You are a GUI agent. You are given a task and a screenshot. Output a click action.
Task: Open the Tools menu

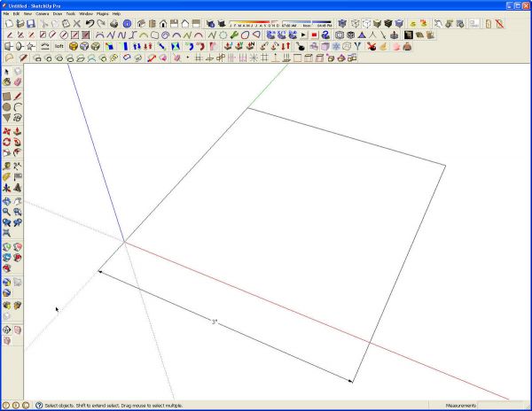click(71, 14)
